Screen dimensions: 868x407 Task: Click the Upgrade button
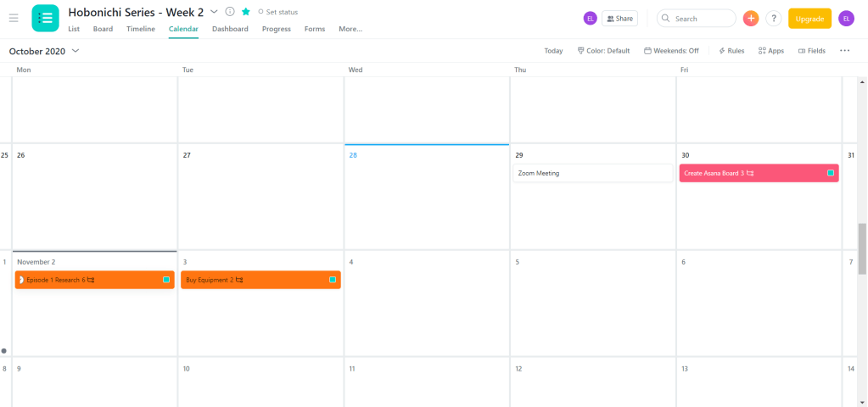coord(809,19)
